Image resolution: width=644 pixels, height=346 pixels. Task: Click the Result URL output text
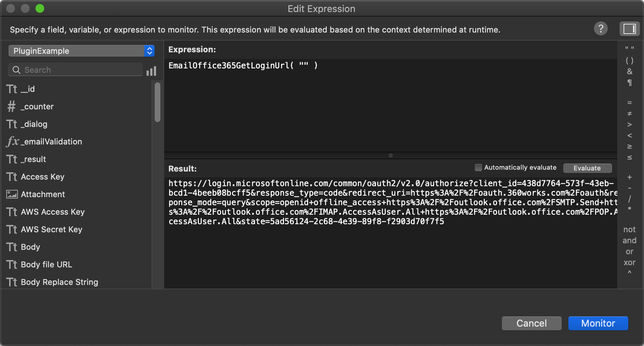coord(393,202)
